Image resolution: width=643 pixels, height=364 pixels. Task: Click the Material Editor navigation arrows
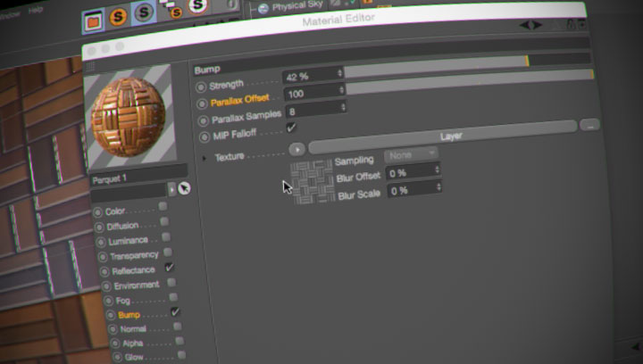531,25
